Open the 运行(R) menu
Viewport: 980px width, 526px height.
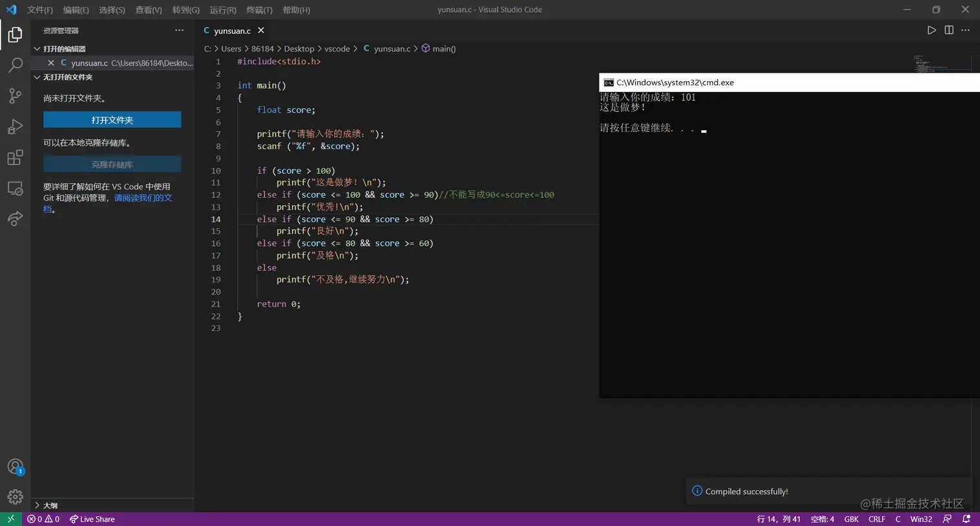[x=223, y=10]
